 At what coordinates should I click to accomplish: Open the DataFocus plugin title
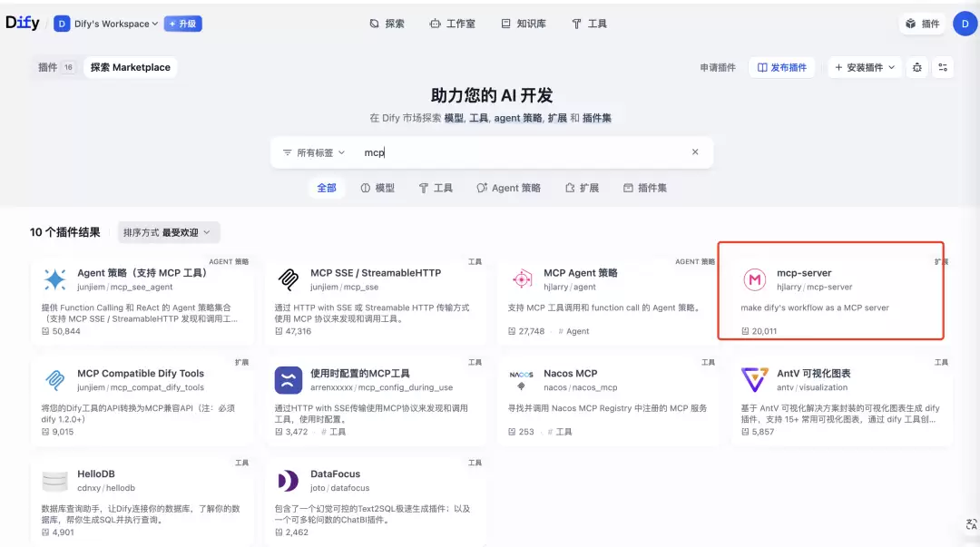(x=335, y=474)
